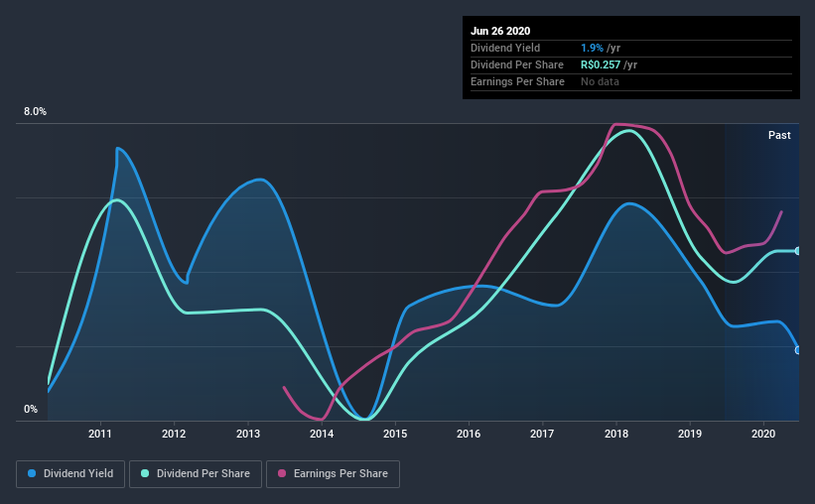Image resolution: width=815 pixels, height=504 pixels.
Task: Click the 2015 x-axis label
Action: point(395,434)
